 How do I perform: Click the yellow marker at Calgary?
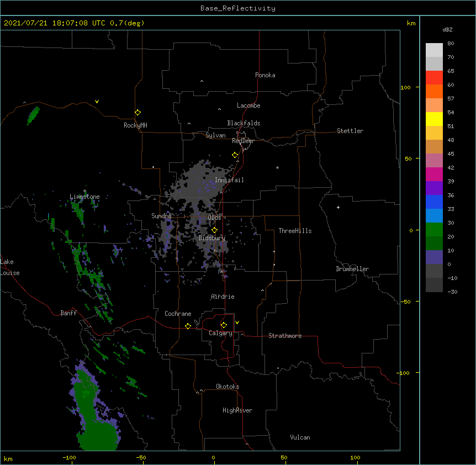pyautogui.click(x=224, y=325)
